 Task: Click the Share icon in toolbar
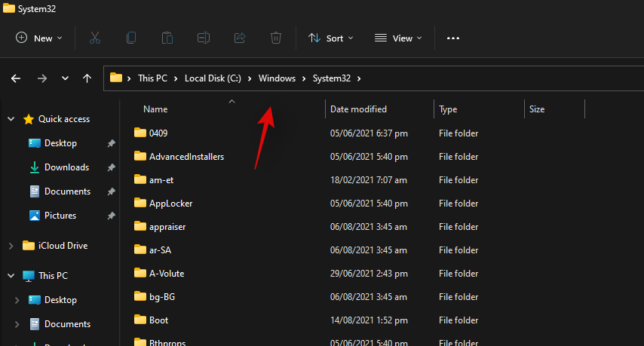[240, 38]
